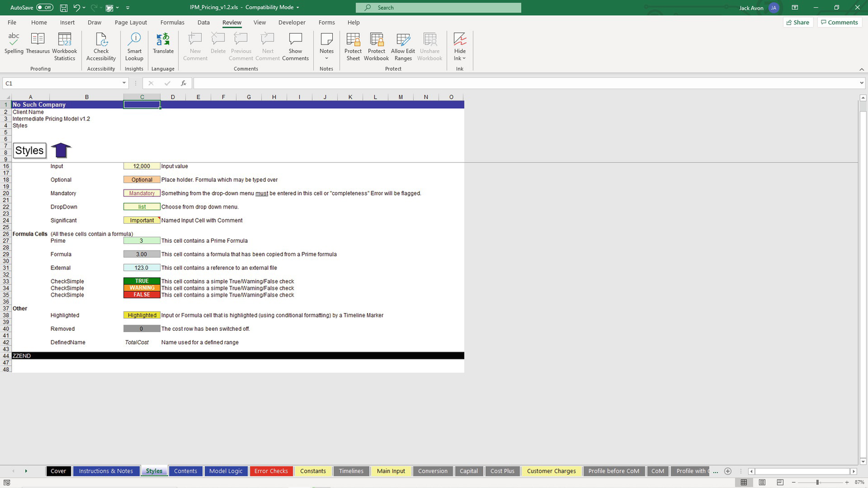Adjust the zoom level slider
Viewport: 868px width, 488px height.
point(817,482)
